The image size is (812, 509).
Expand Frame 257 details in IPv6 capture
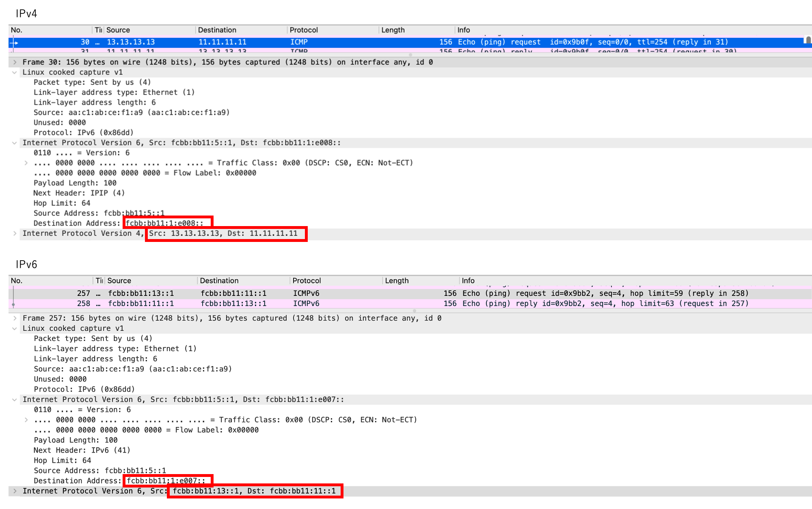tap(15, 318)
